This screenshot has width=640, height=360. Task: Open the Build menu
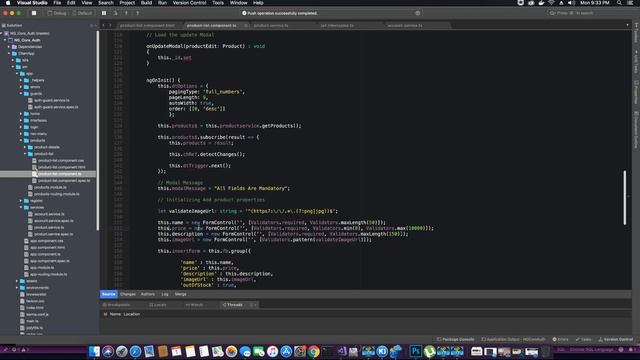click(146, 3)
